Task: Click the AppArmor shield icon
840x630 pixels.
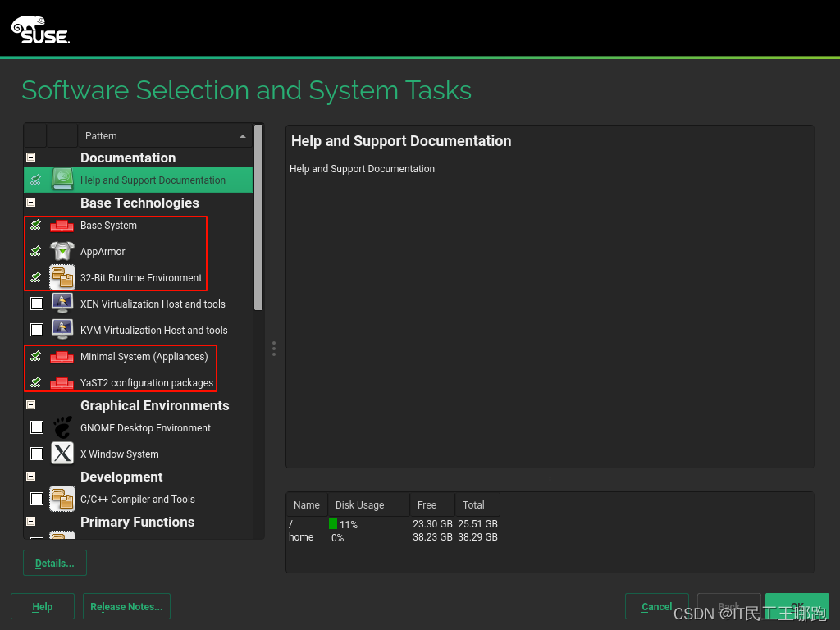Action: tap(62, 251)
